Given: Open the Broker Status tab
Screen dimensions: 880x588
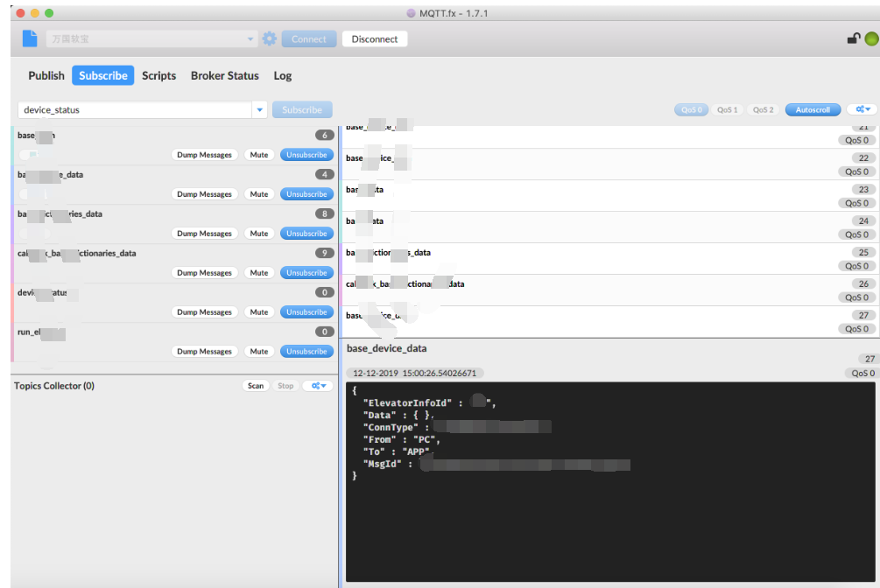Looking at the screenshot, I should (x=224, y=75).
